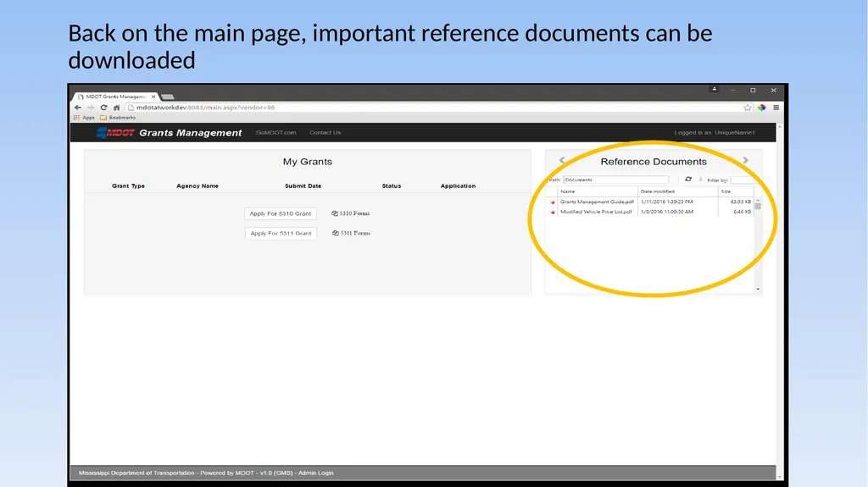Reload the page with the refresh icon
The image size is (868, 487).
(103, 108)
